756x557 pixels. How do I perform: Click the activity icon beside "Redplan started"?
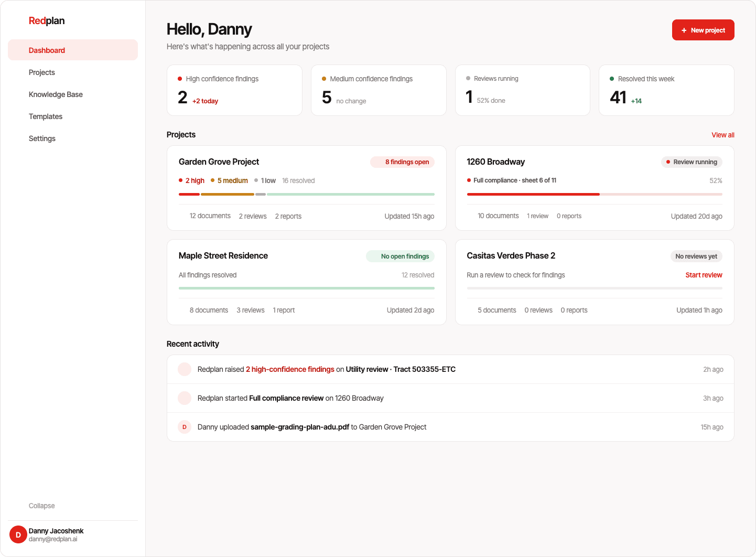tap(185, 398)
